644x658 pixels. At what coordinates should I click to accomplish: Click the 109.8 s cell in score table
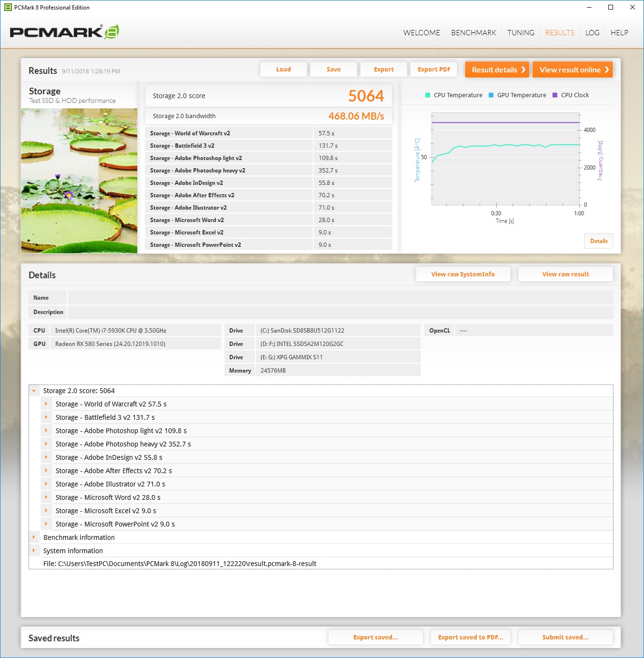pyautogui.click(x=352, y=158)
